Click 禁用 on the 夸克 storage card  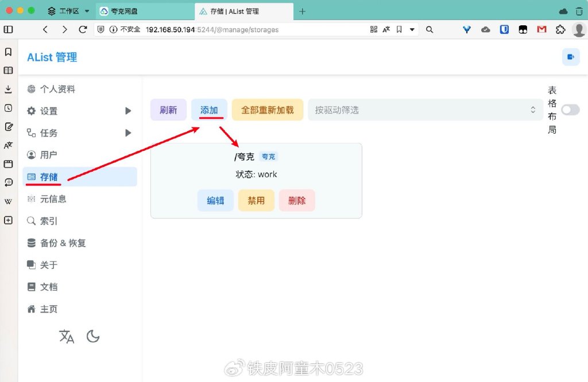coord(256,200)
